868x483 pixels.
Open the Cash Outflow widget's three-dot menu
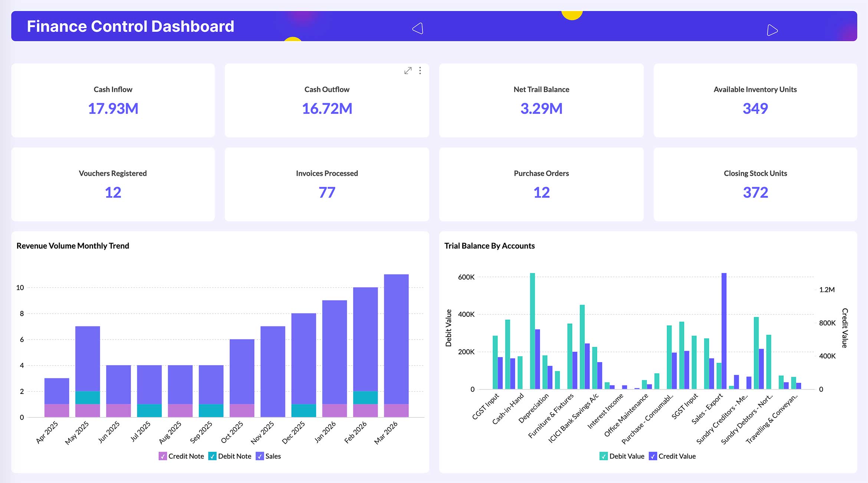click(420, 70)
